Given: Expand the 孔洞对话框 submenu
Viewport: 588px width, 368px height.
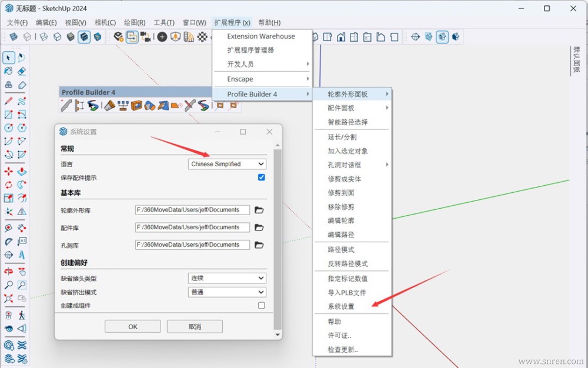Looking at the screenshot, I should tap(352, 165).
